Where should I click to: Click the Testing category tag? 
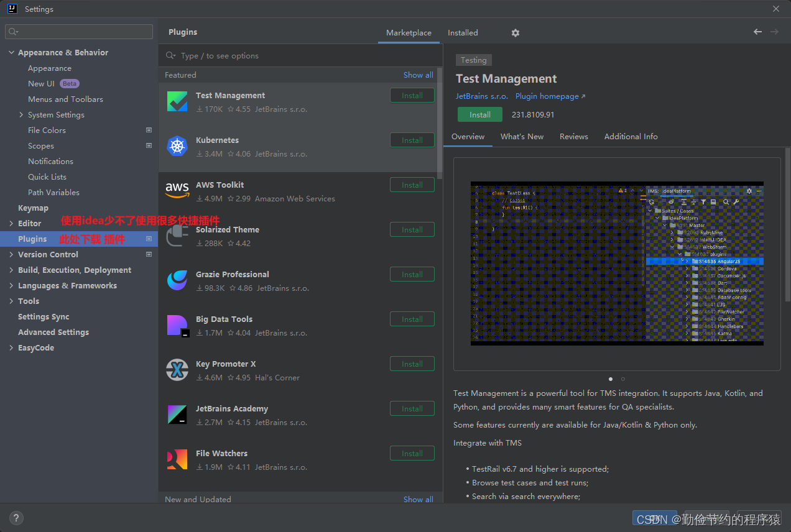474,60
